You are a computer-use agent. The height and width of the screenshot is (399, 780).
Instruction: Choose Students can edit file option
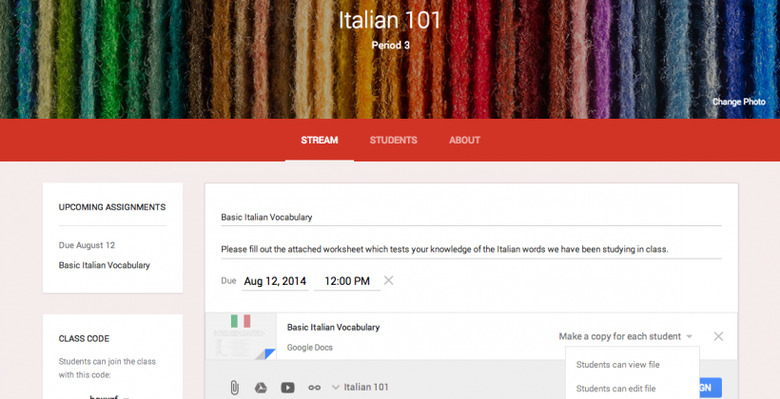click(616, 389)
